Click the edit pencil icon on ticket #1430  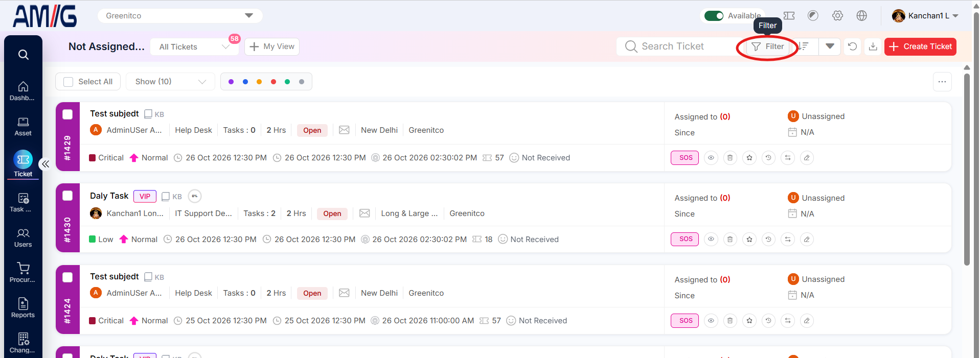[807, 239]
